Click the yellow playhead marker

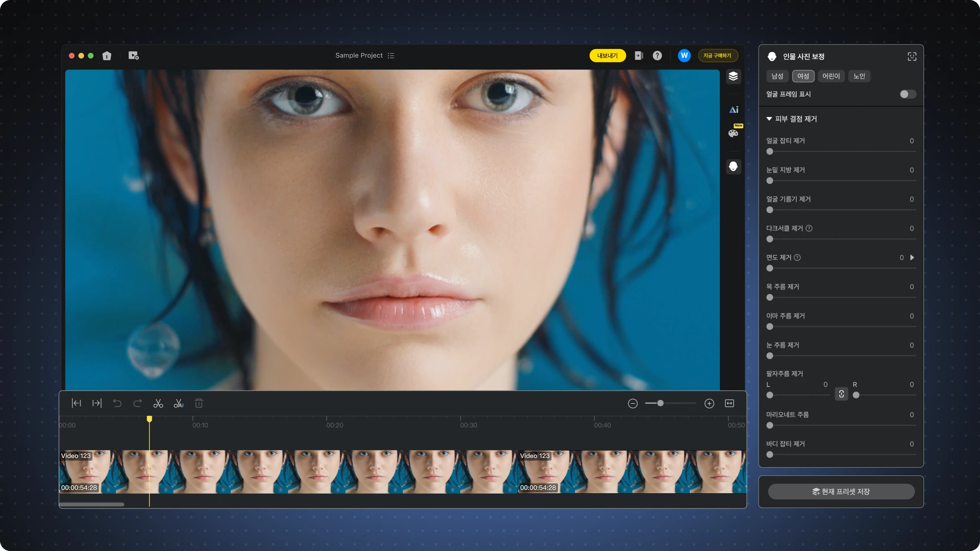149,419
